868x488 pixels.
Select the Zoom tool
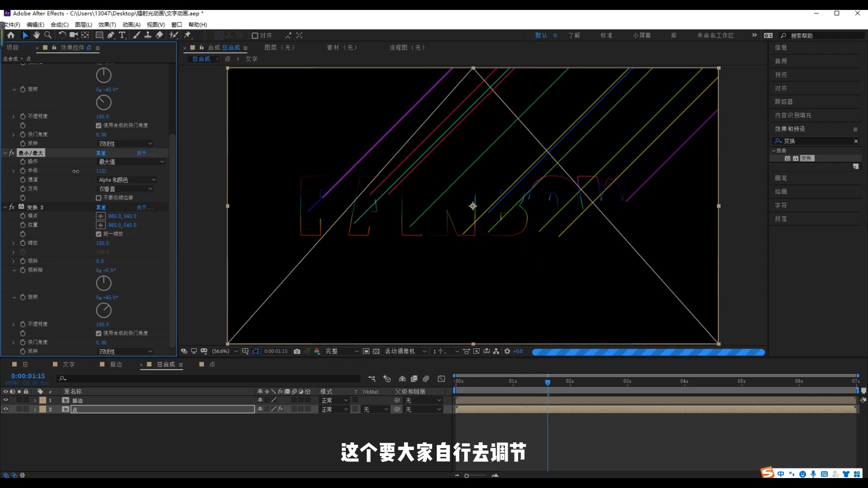point(48,35)
